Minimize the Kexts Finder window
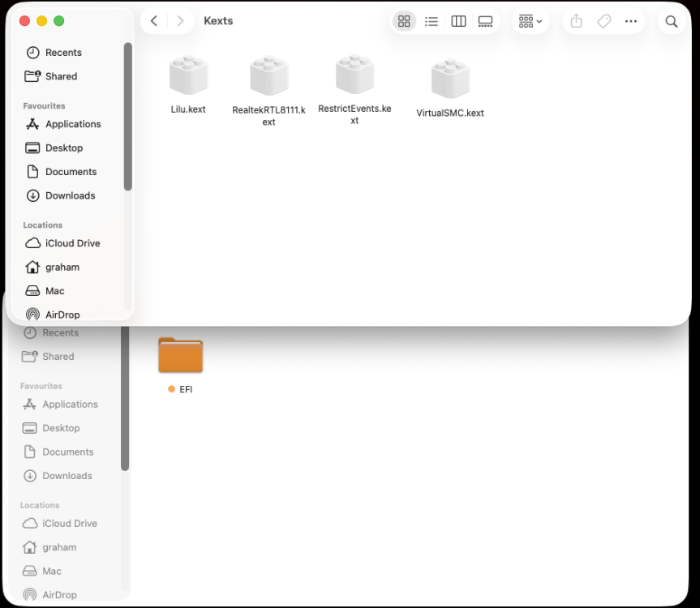700x608 pixels. [42, 21]
